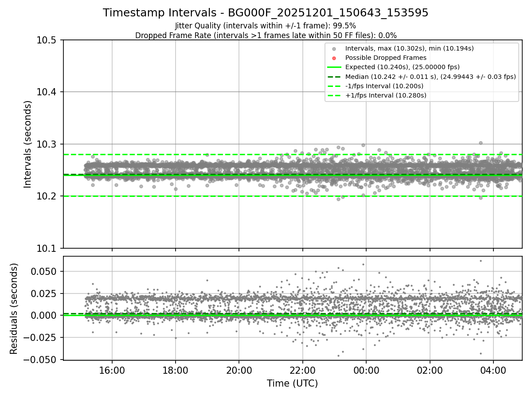Click the −0.025 tick label on the residuals axis
This screenshot has height=399, width=532.
tap(41, 338)
